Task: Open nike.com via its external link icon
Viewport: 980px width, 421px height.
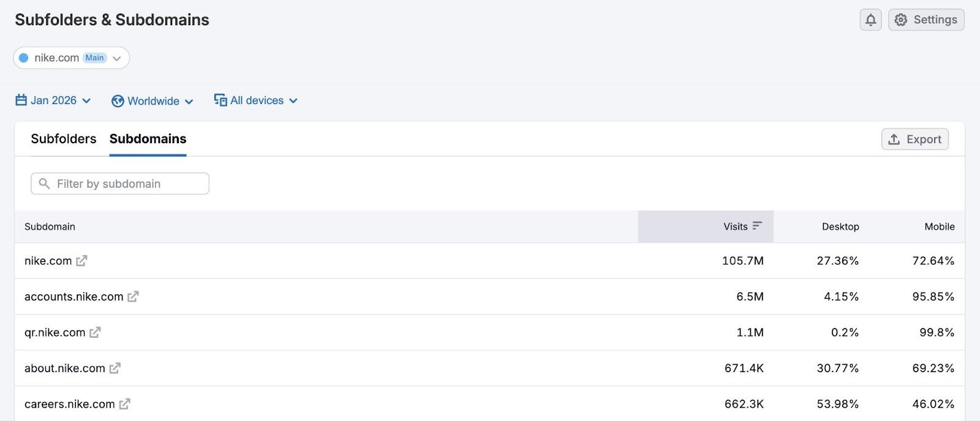Action: click(82, 261)
